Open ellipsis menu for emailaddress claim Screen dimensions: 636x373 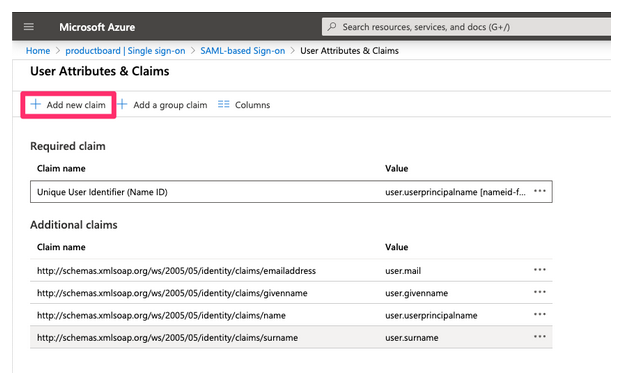pyautogui.click(x=539, y=270)
